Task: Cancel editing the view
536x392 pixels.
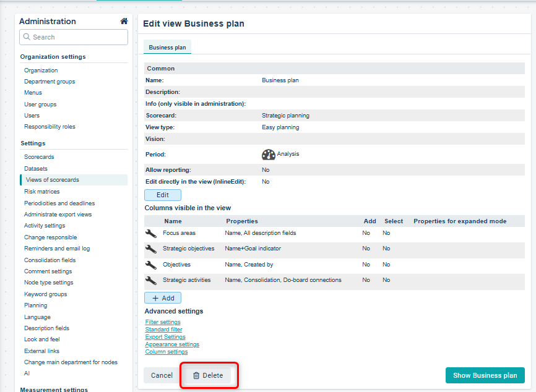Action: pyautogui.click(x=162, y=375)
